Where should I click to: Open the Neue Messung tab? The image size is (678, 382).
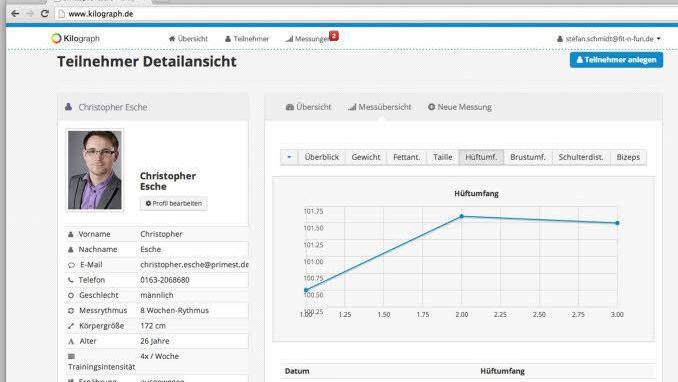click(460, 107)
